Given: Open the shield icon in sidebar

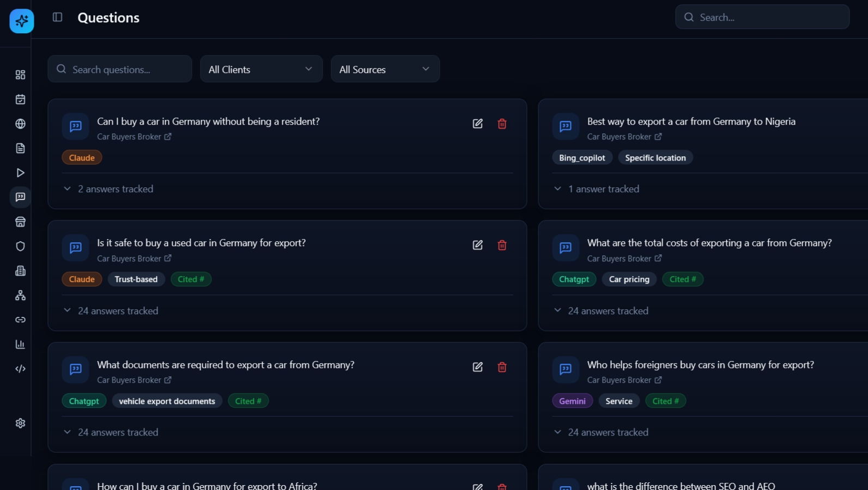Looking at the screenshot, I should click(20, 246).
